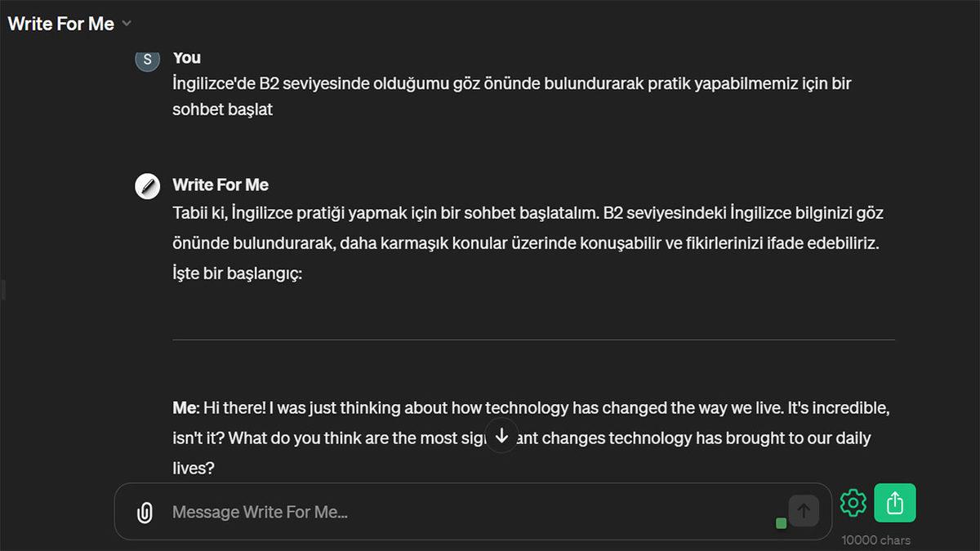Click the reply paragraph starting Tabii ki

(x=528, y=229)
